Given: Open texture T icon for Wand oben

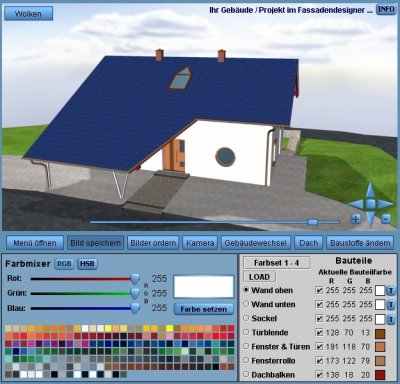Looking at the screenshot, I should pos(391,291).
